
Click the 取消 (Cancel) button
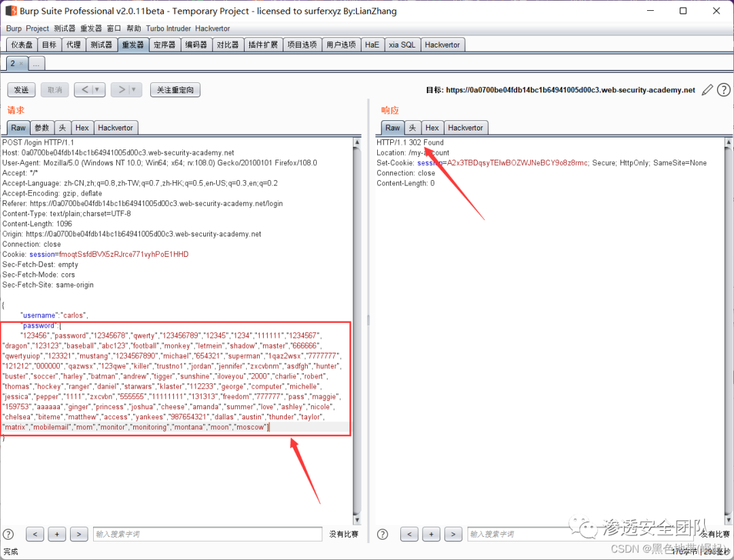coord(55,90)
